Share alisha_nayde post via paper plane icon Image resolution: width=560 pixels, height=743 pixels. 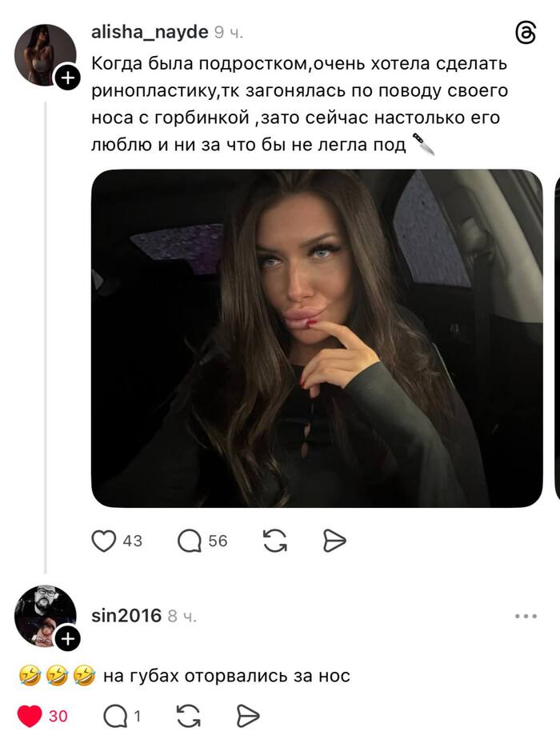tap(334, 541)
